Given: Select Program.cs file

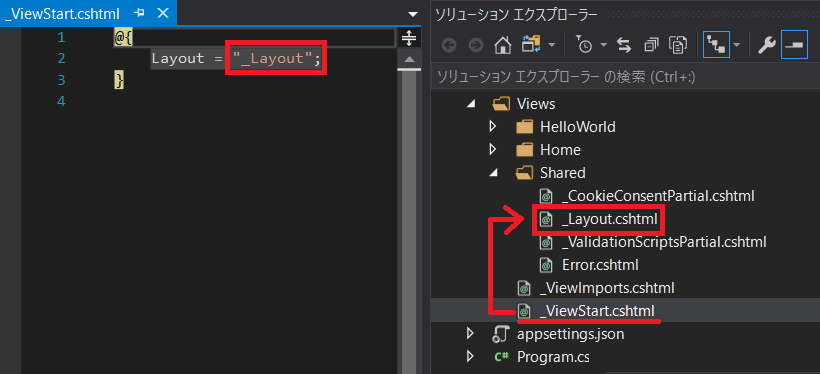Looking at the screenshot, I should (553, 356).
